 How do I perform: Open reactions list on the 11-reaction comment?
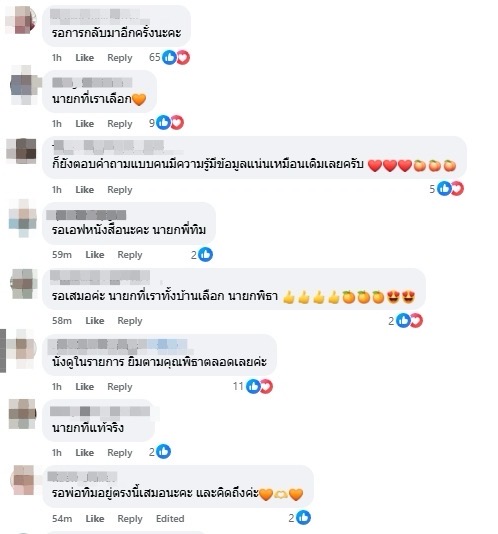point(253,386)
